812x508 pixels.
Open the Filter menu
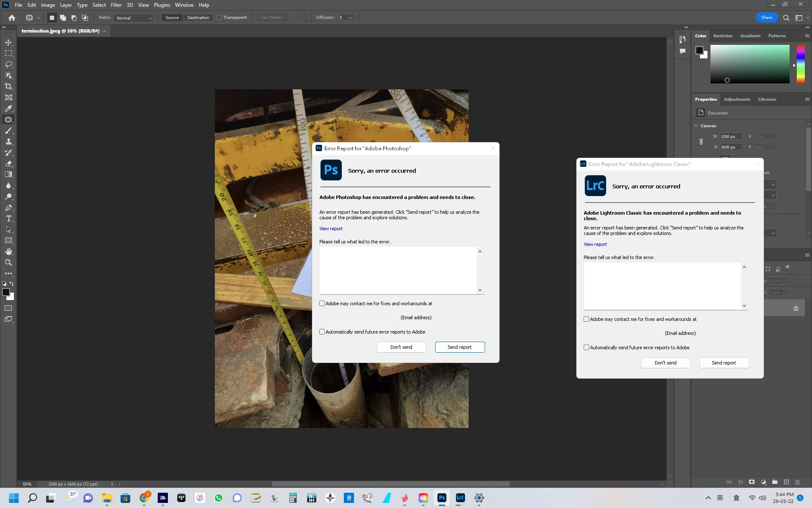(x=116, y=5)
